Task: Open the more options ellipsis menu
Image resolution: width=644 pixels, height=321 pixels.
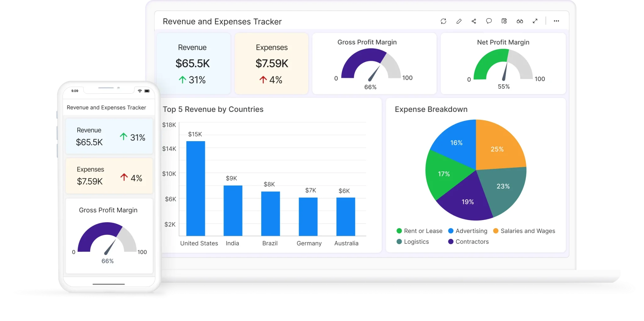Action: click(556, 21)
